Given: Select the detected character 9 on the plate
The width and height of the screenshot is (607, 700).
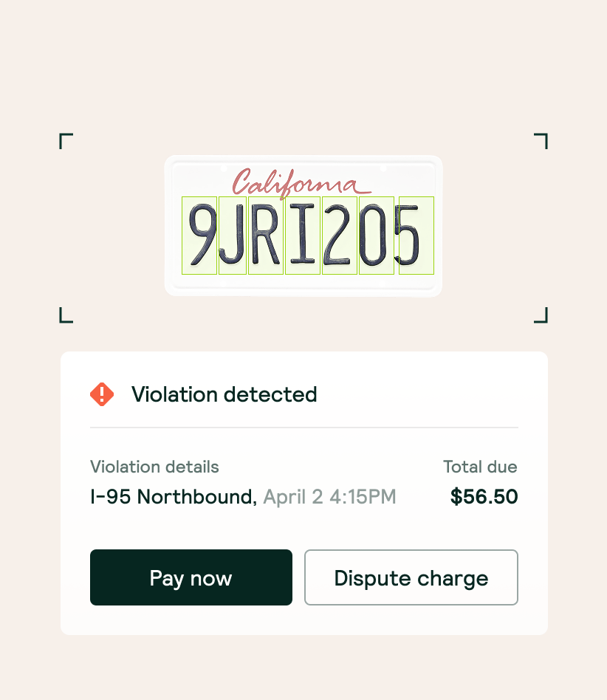Looking at the screenshot, I should pyautogui.click(x=199, y=235).
